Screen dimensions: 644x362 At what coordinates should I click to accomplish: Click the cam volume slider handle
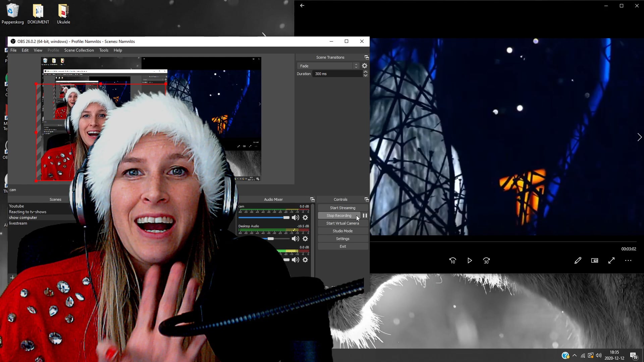[x=286, y=218]
